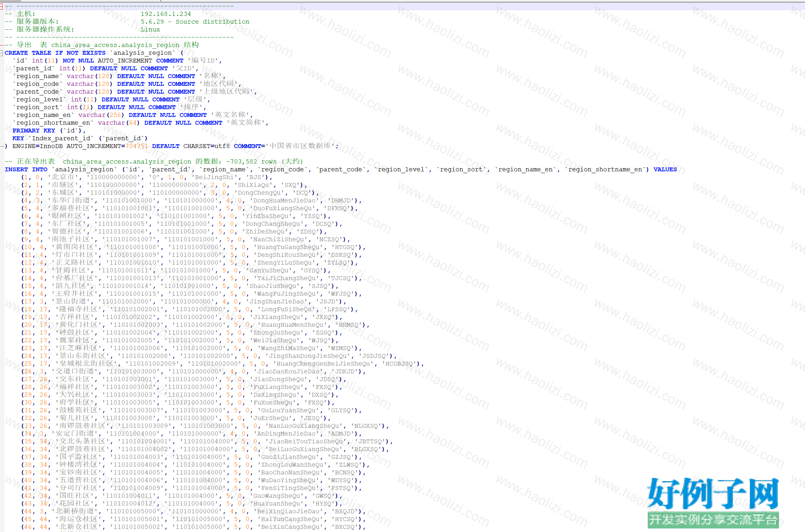
Task: Click '~703,582 rows' in the export comment
Action: [x=251, y=162]
